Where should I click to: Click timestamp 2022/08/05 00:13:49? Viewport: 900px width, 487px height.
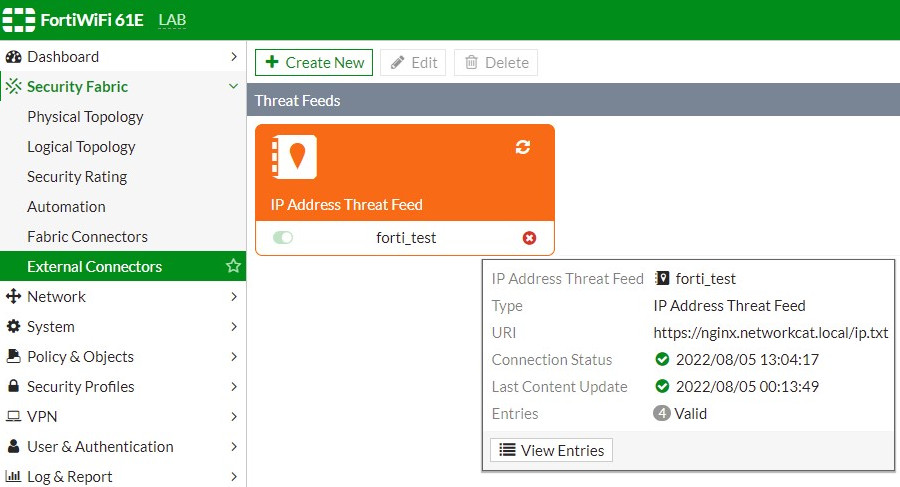[x=747, y=386]
